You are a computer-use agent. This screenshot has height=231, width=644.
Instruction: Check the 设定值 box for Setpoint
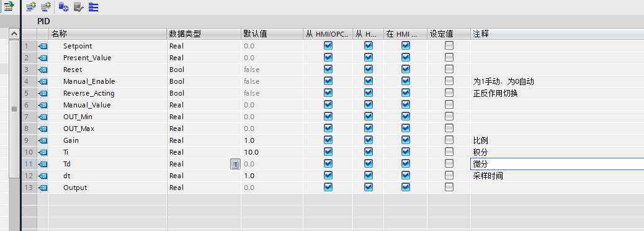[449, 45]
